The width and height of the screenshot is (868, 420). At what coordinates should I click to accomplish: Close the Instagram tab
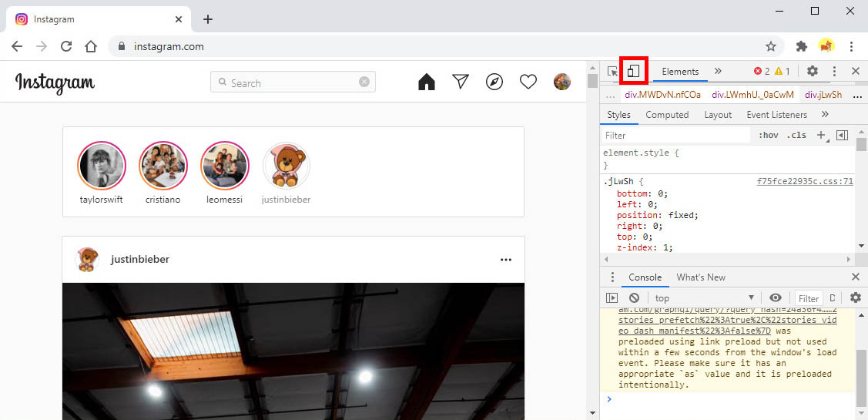[x=179, y=19]
